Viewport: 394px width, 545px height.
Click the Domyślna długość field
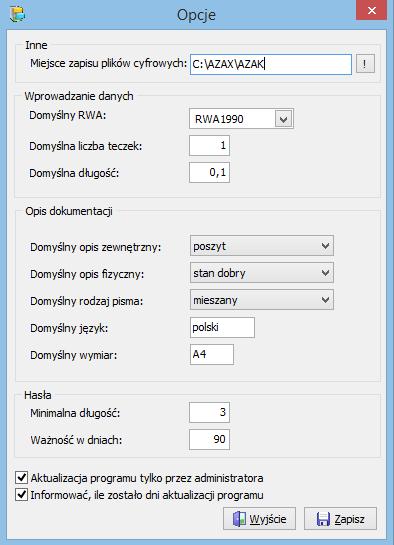(210, 172)
